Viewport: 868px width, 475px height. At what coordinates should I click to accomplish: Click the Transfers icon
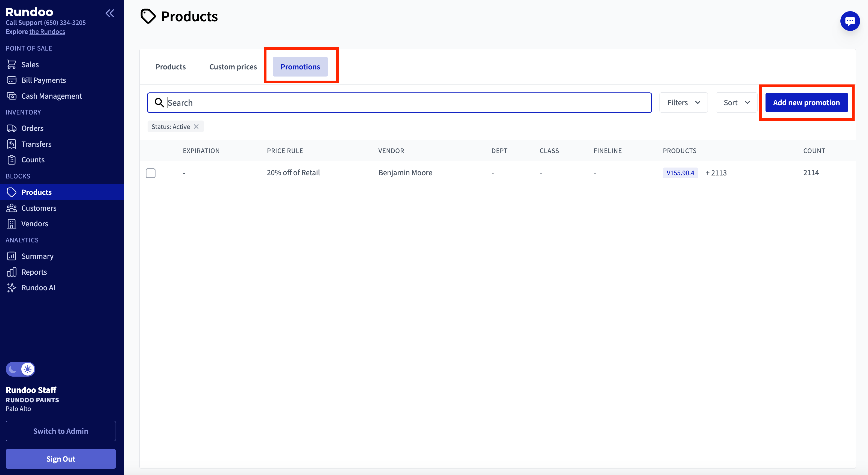11,144
